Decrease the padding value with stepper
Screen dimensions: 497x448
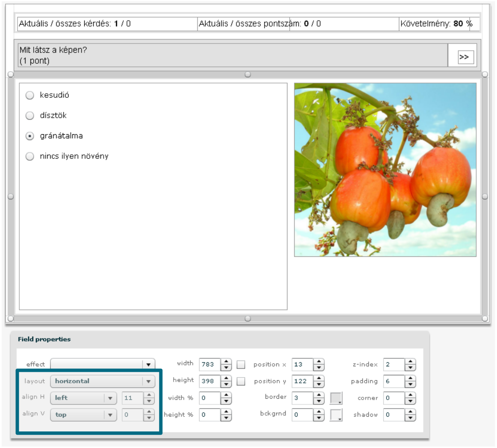(410, 384)
